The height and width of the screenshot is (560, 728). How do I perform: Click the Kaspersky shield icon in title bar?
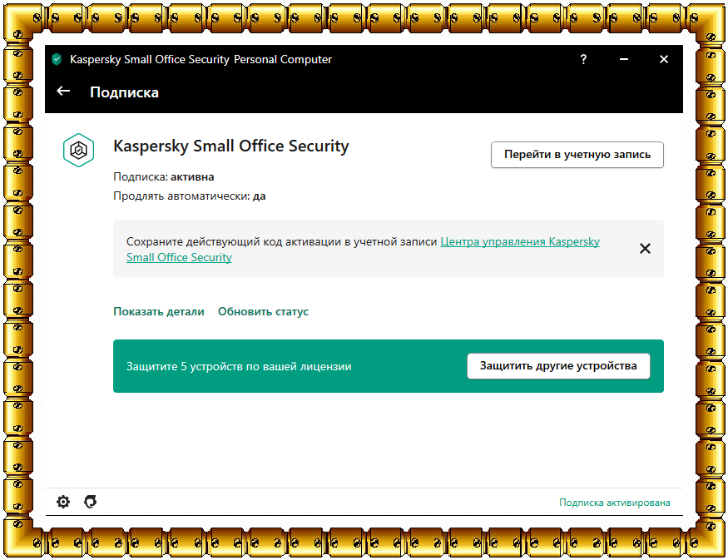[x=57, y=59]
